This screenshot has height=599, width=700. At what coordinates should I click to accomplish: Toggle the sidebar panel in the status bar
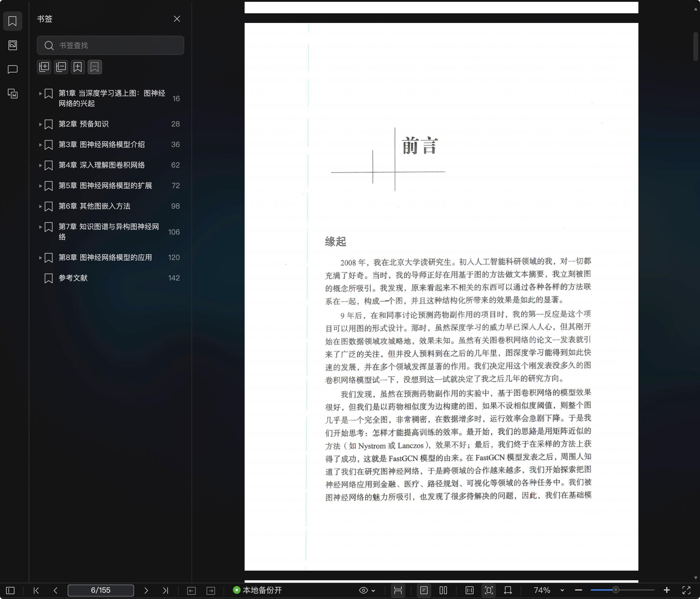point(11,590)
